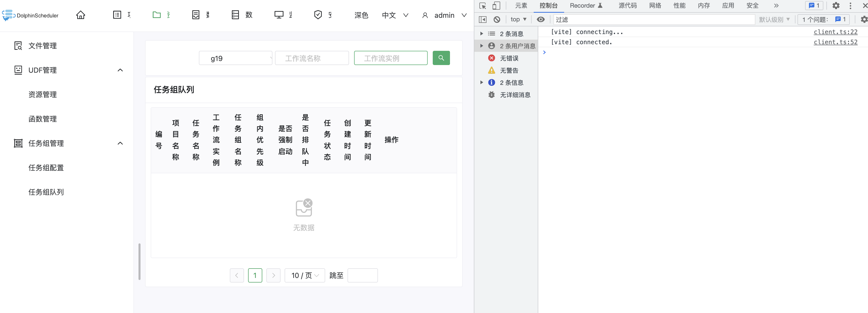Image resolution: width=868 pixels, height=313 pixels.
Task: Open the 中文 language dropdown
Action: pos(395,15)
